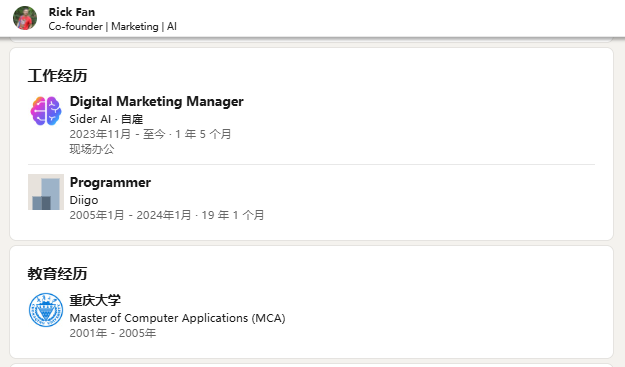Viewport: 625px width, 367px height.
Task: Select the 2001年 - 2005年 education dates
Action: pyautogui.click(x=113, y=333)
